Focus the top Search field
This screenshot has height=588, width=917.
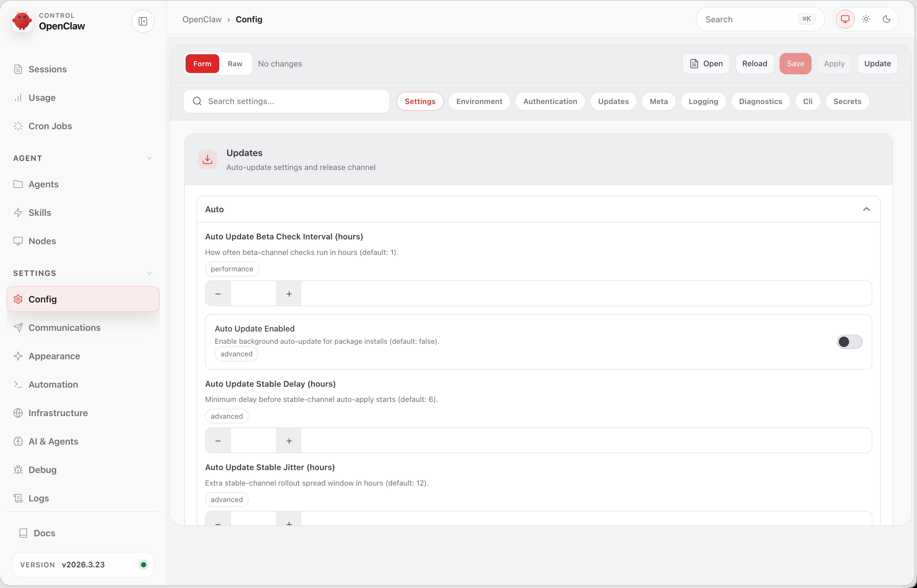pos(760,19)
